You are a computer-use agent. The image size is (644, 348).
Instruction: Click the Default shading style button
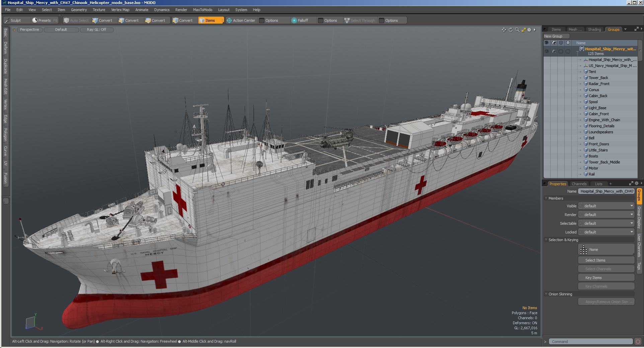61,30
